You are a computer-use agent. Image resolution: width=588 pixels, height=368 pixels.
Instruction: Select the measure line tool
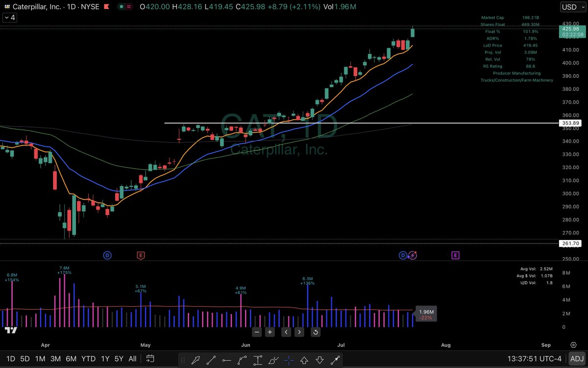coord(335,360)
